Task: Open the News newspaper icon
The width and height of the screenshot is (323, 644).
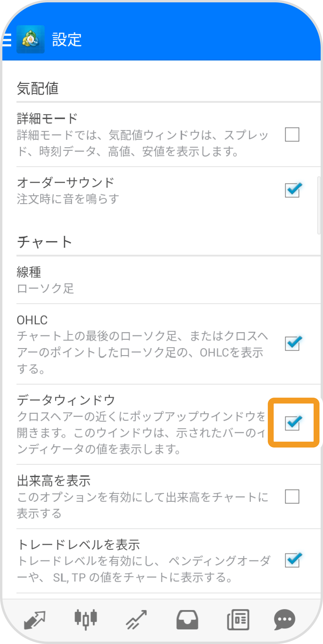Action: [238, 620]
